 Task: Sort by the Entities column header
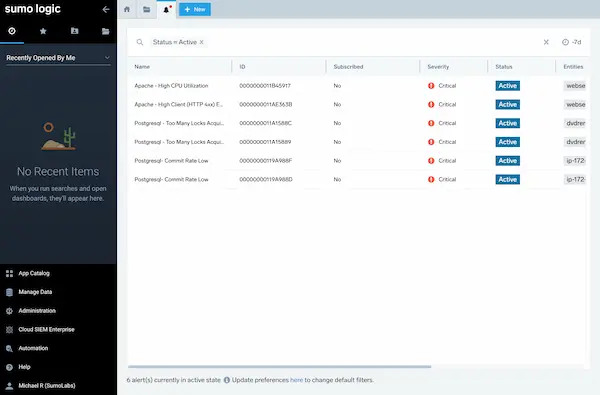(x=573, y=67)
